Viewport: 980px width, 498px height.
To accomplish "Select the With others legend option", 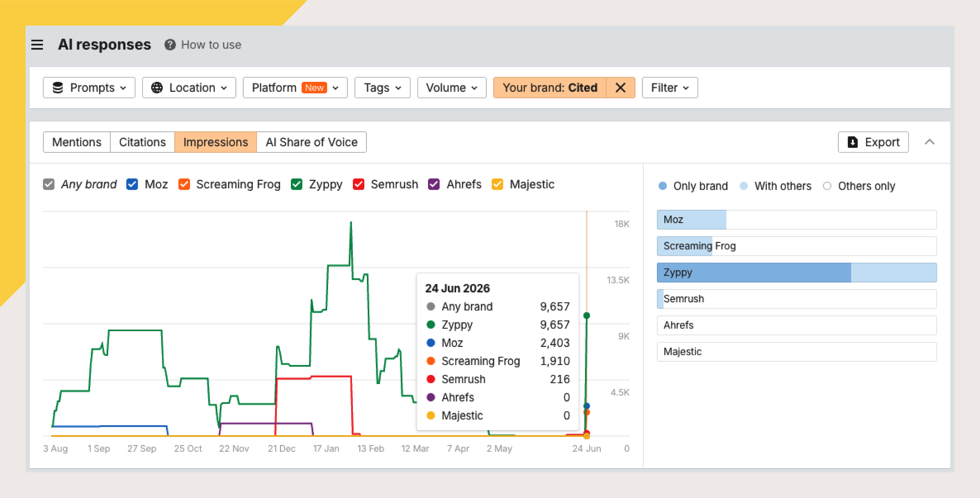I will pos(775,186).
